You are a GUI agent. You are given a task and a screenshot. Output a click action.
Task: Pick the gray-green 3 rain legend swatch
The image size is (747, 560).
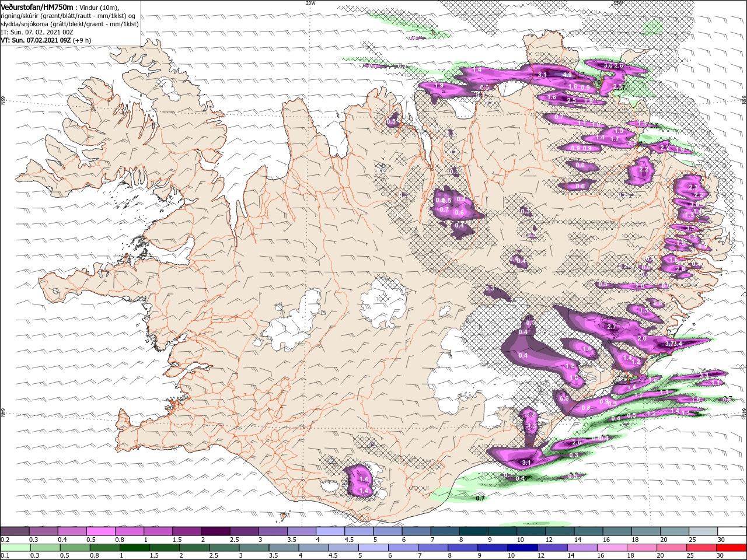254,548
